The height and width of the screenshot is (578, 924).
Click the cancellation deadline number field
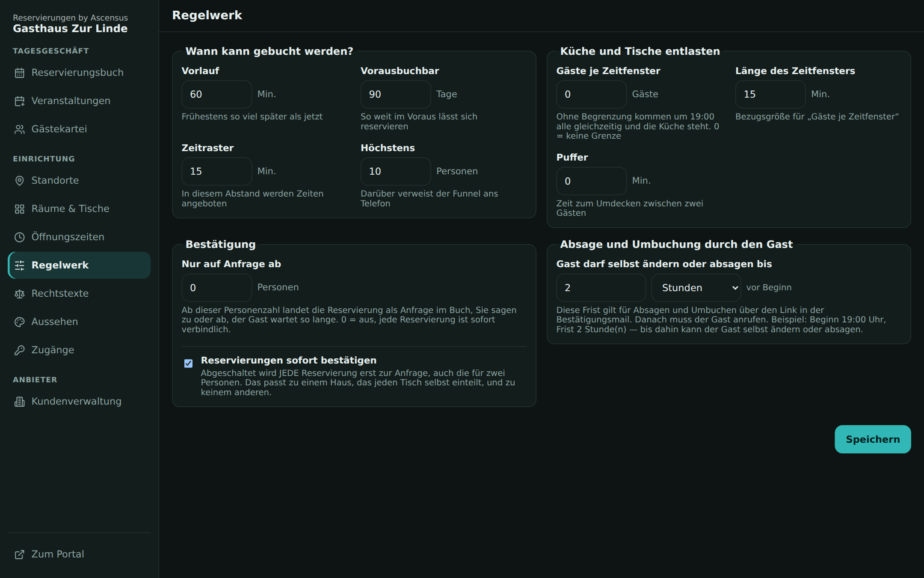pos(601,288)
